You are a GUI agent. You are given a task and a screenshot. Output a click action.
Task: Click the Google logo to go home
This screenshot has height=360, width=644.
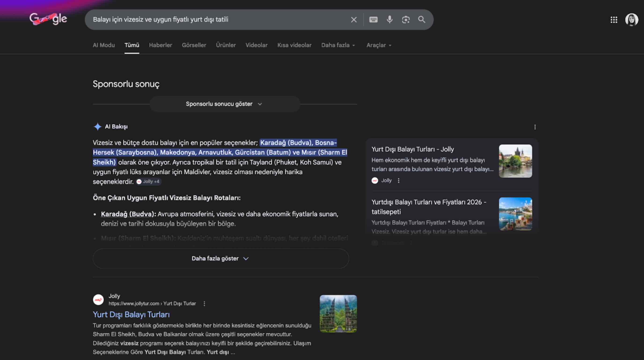tap(48, 19)
